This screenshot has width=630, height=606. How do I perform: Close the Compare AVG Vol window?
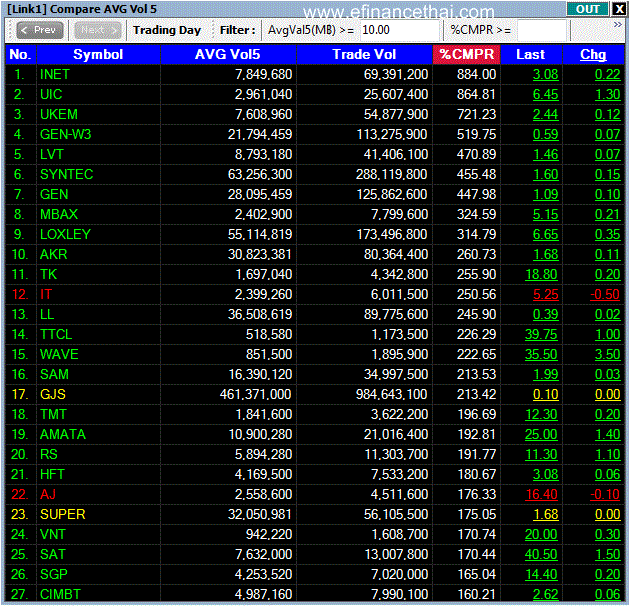[619, 9]
